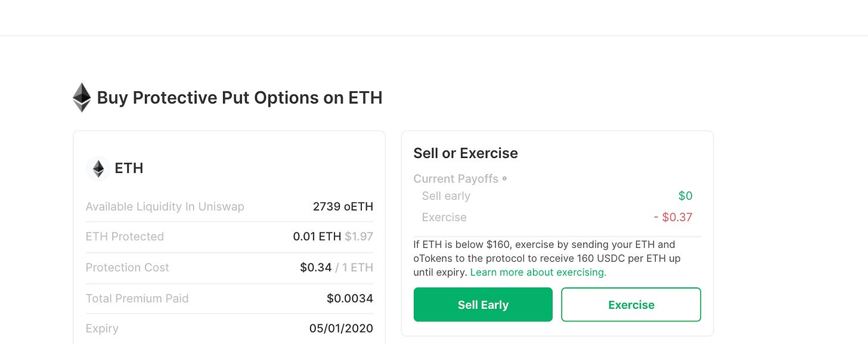Click the Current Payoffs label text
Screen dimensions: 868x344
tap(456, 179)
